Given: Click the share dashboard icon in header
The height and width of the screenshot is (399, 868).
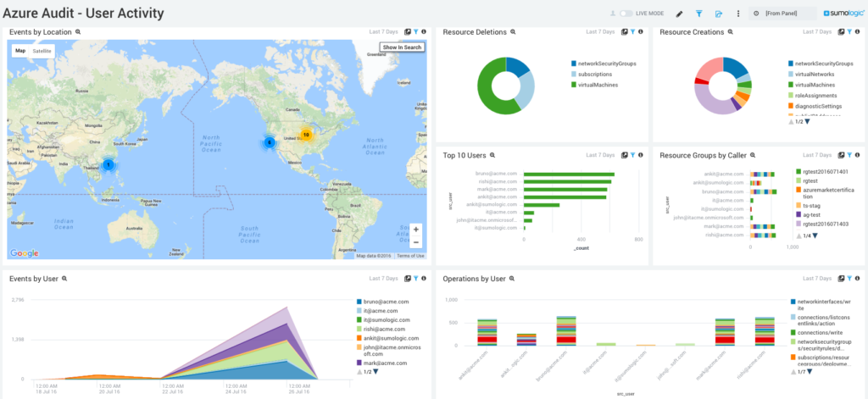Looking at the screenshot, I should pos(719,14).
